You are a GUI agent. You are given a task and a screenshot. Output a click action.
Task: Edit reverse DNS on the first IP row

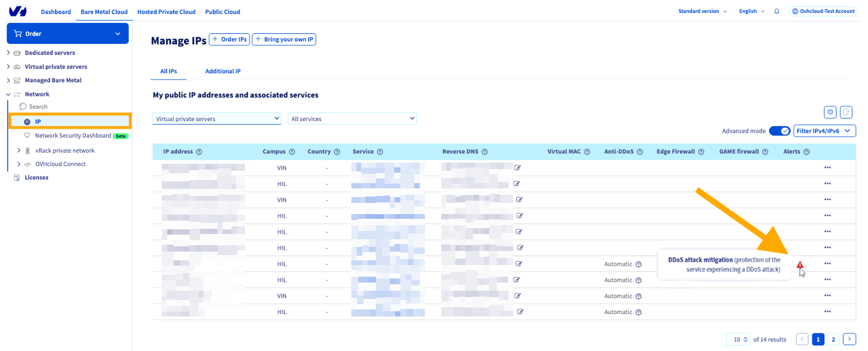click(x=517, y=167)
